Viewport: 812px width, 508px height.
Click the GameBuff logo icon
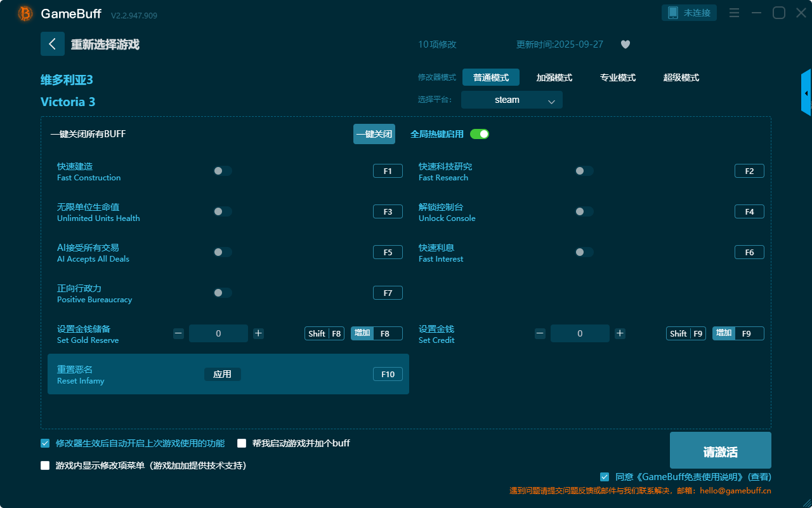click(x=25, y=13)
